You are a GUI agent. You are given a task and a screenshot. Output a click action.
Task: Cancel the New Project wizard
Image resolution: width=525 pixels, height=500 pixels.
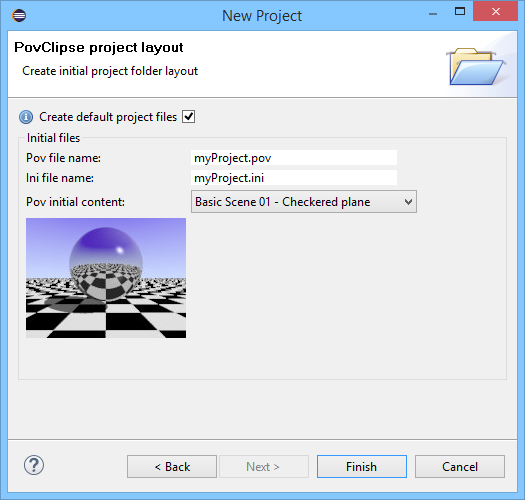click(x=460, y=467)
